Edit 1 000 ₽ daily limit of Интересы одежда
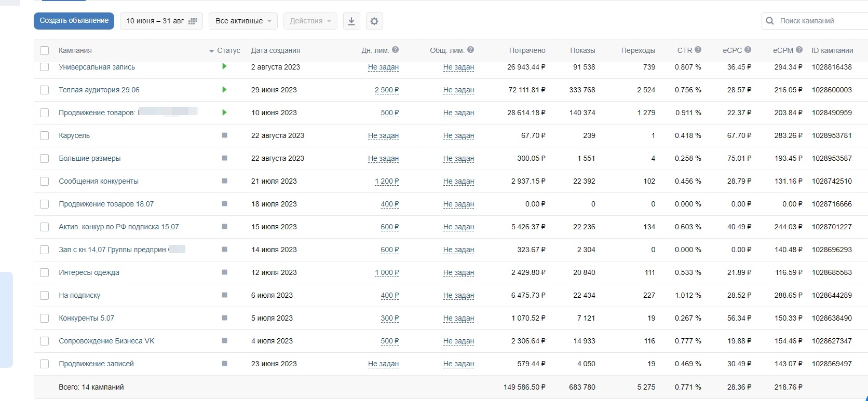Screen dimensions: 868x401 click(x=387, y=272)
